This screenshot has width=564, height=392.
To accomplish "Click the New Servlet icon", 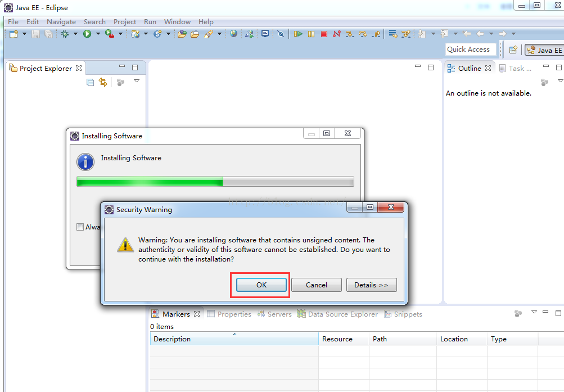I will (157, 34).
